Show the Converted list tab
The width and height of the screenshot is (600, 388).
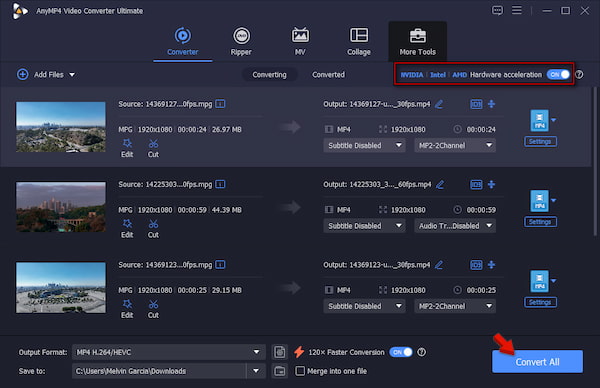pyautogui.click(x=328, y=75)
